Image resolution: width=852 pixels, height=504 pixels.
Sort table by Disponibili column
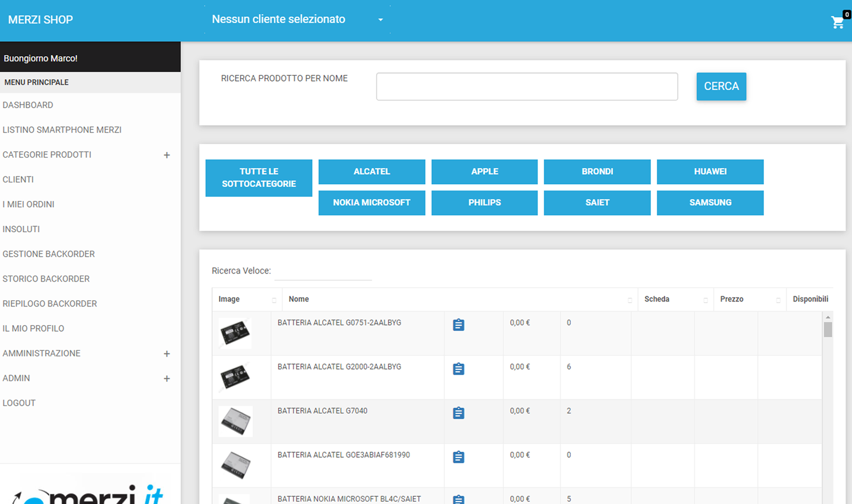(x=810, y=299)
